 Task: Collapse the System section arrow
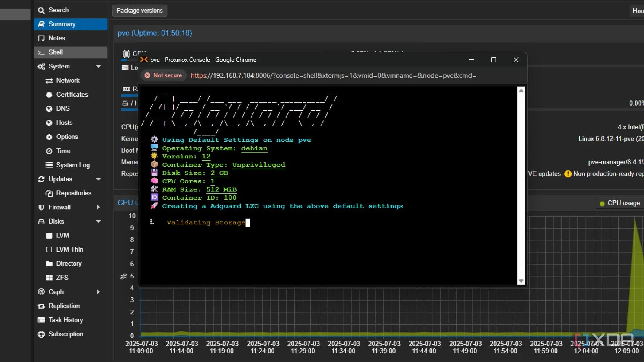pyautogui.click(x=98, y=66)
